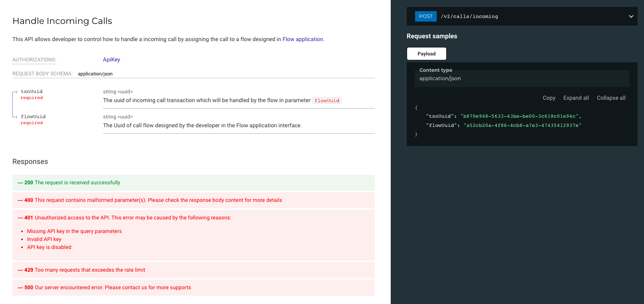Open the ApiKey authorization link
The image size is (644, 304).
(x=111, y=59)
